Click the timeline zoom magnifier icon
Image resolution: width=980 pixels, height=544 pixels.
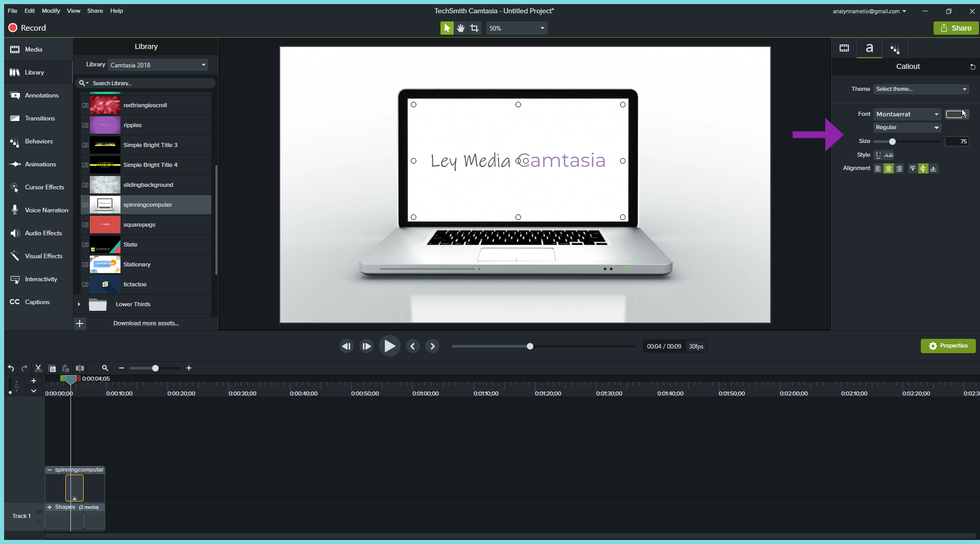pos(105,368)
